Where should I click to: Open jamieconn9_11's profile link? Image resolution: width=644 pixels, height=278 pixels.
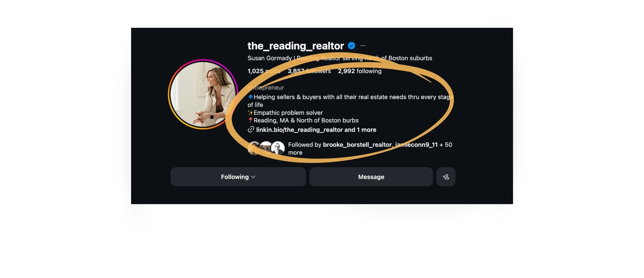tap(416, 145)
